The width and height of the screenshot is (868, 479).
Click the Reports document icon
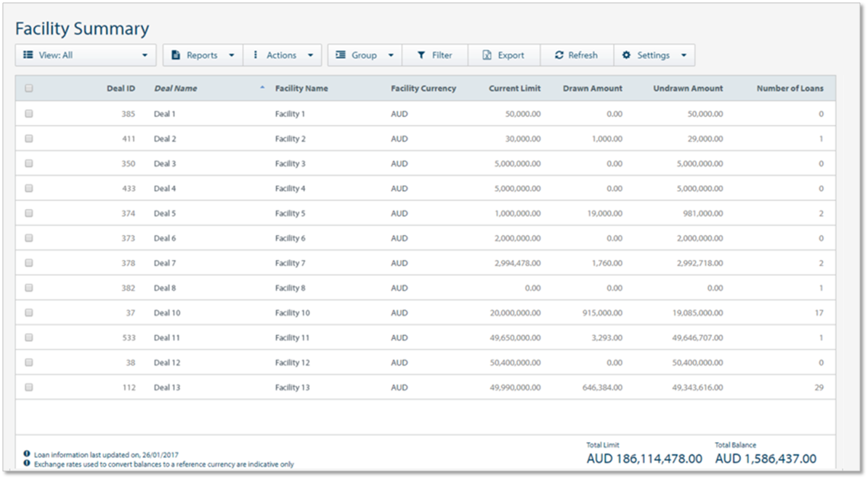pos(176,55)
